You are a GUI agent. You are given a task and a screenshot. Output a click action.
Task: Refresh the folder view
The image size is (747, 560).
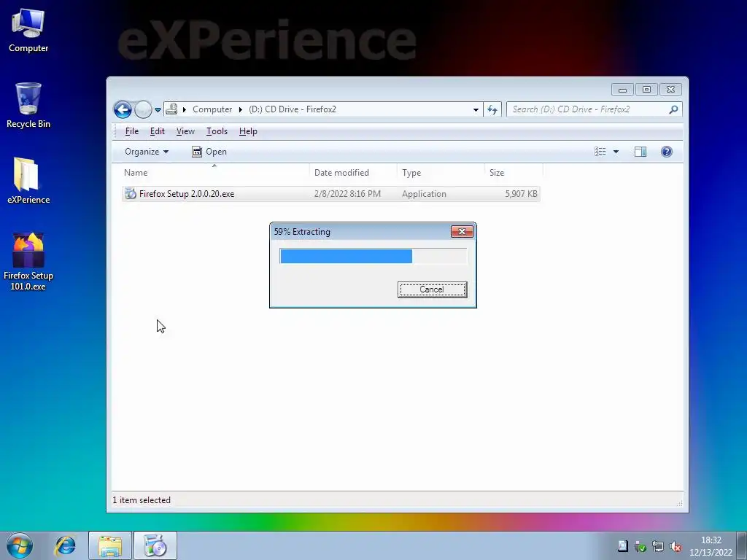[492, 109]
